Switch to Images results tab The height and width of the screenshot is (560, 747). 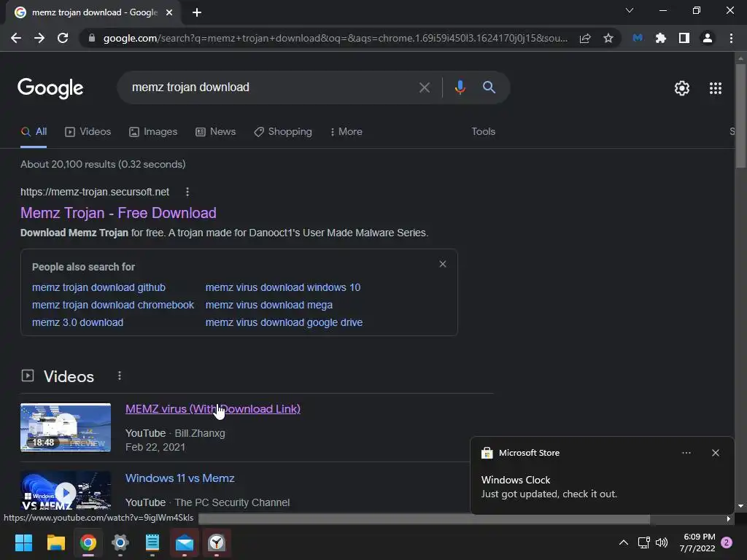(153, 132)
